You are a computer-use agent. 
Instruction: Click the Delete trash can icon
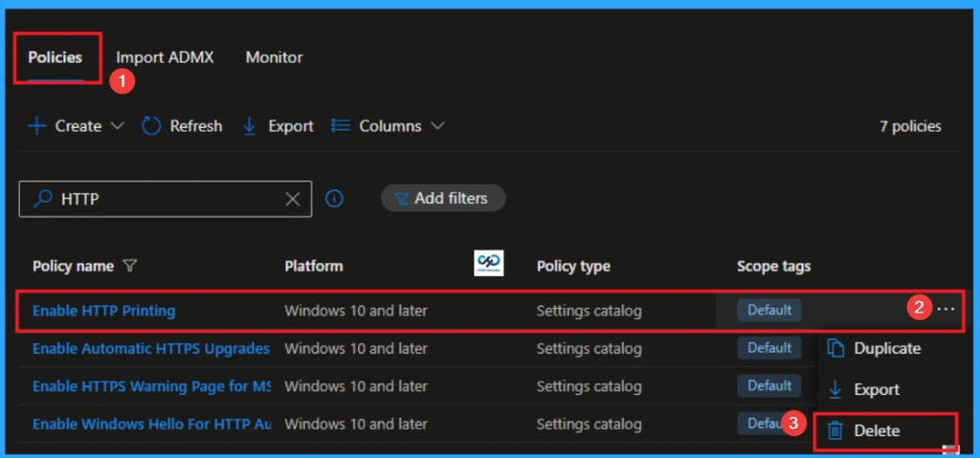pyautogui.click(x=835, y=430)
